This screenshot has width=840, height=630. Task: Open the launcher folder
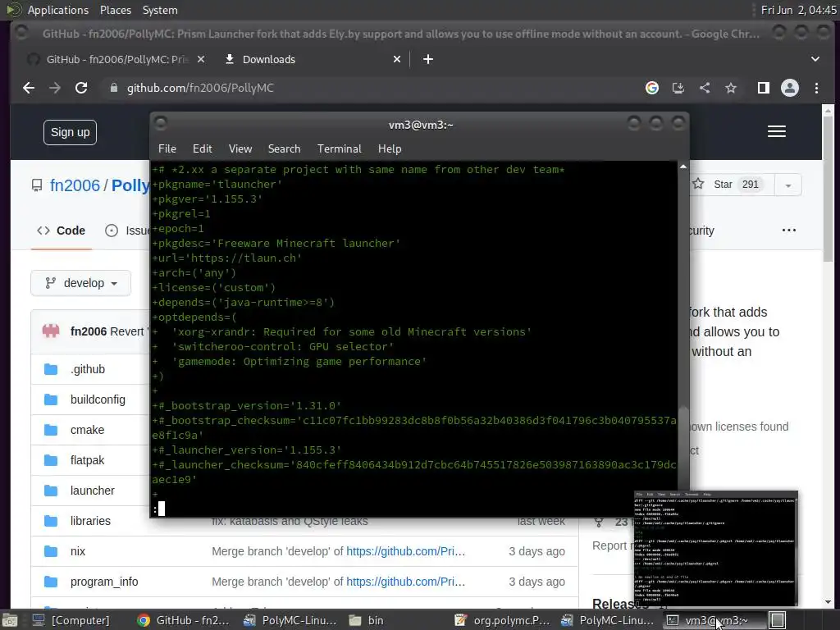(x=92, y=491)
